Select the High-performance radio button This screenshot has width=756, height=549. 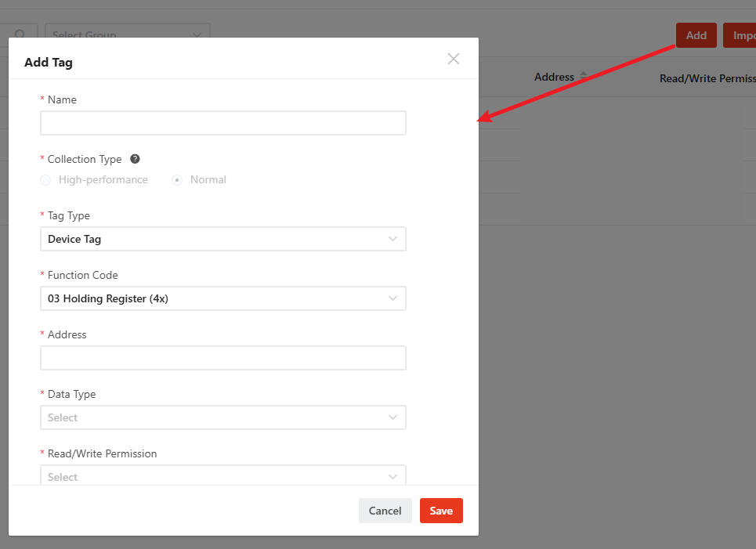tap(45, 180)
